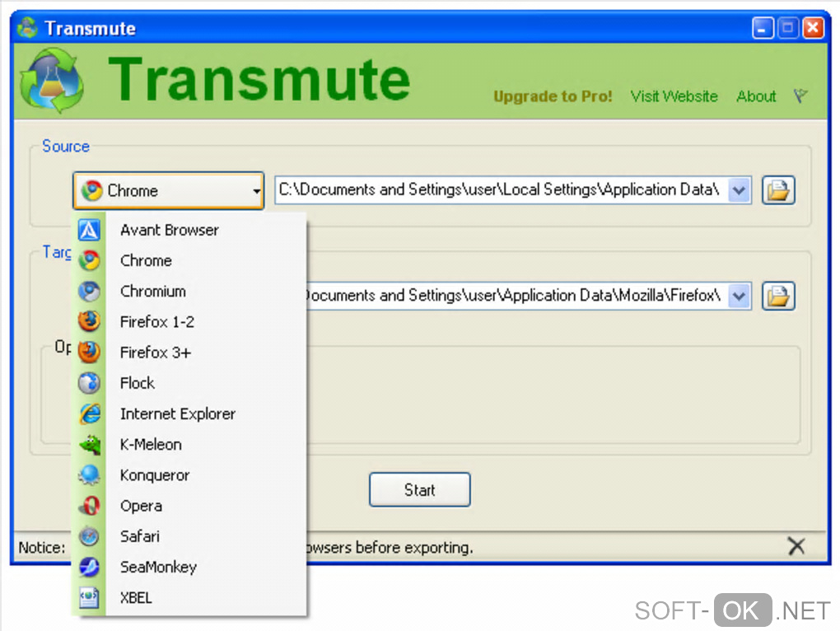Click the Safari compass icon
This screenshot has height=631, width=840.
tap(89, 536)
